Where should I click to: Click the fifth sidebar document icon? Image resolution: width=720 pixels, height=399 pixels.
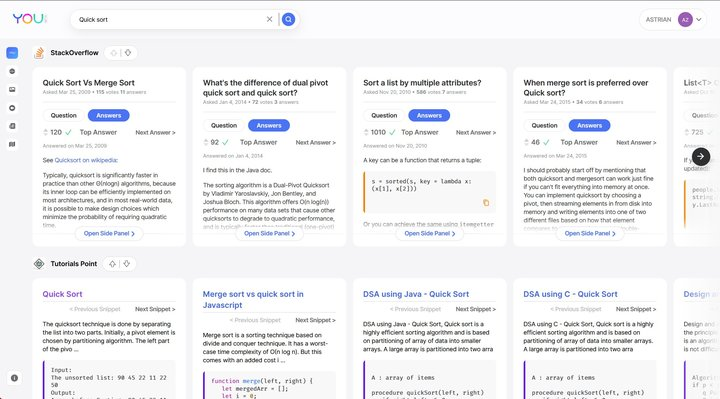click(x=12, y=126)
